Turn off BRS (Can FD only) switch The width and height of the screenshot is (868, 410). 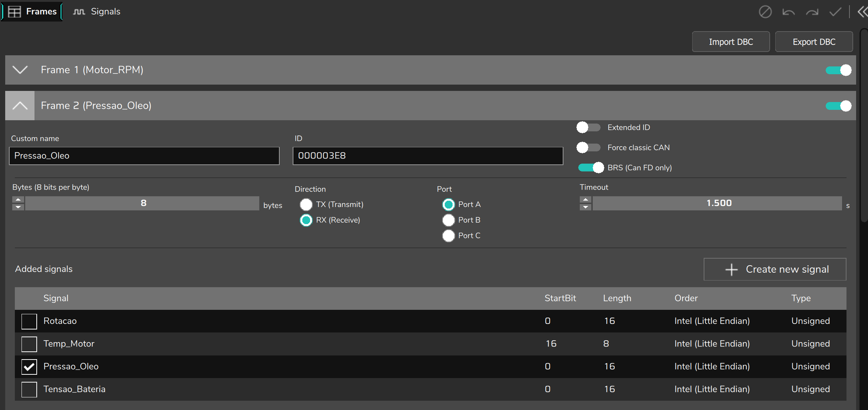(591, 168)
